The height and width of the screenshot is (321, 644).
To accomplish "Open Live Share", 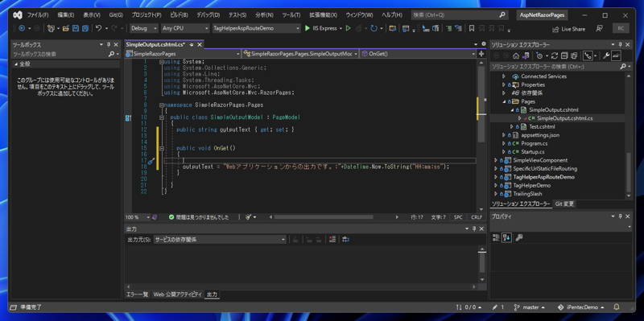I will click(x=569, y=29).
